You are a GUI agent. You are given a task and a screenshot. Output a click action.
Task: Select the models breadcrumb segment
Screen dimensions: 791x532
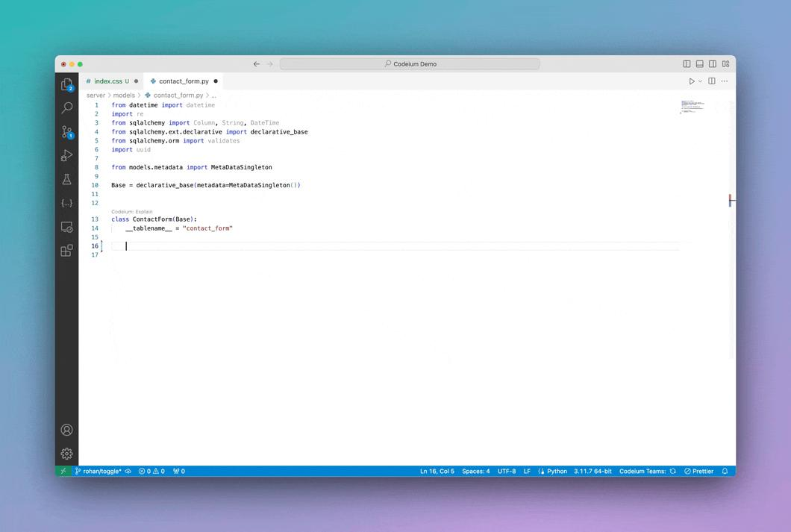pos(124,96)
